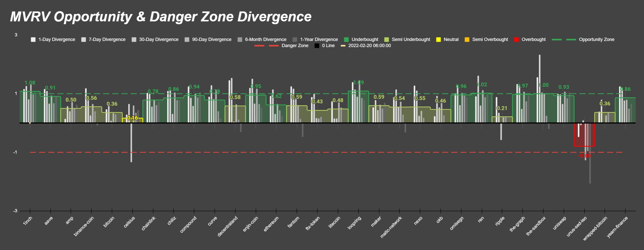
Task: Click the omisego axis label
Action: (x=456, y=223)
